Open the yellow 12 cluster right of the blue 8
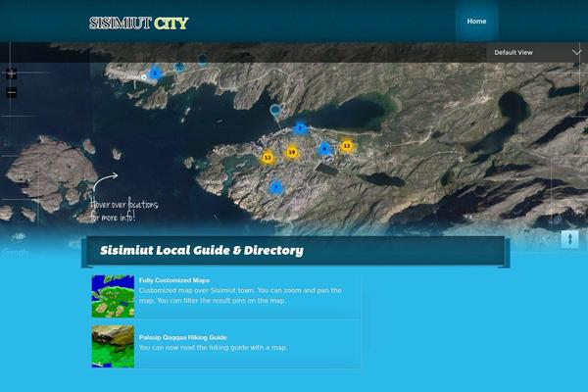 347,146
